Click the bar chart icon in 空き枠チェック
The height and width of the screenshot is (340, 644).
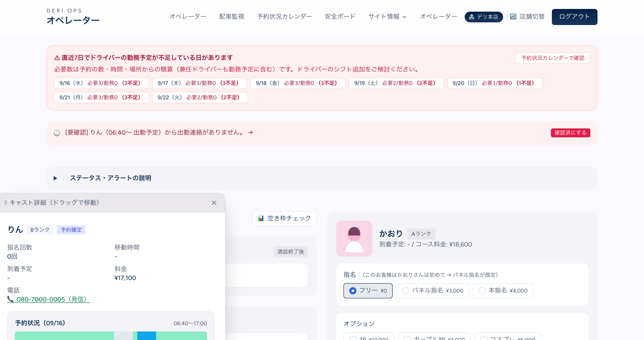(x=261, y=219)
